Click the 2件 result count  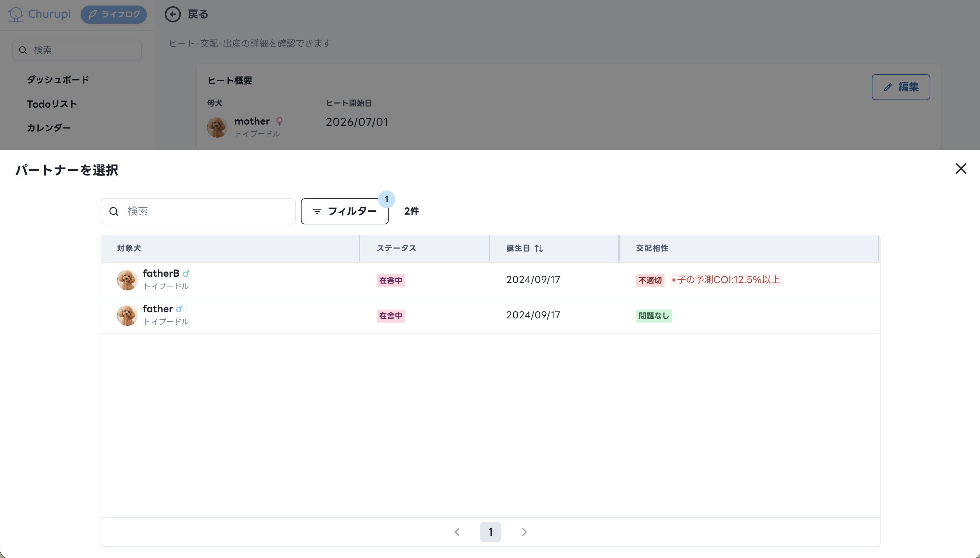point(412,211)
